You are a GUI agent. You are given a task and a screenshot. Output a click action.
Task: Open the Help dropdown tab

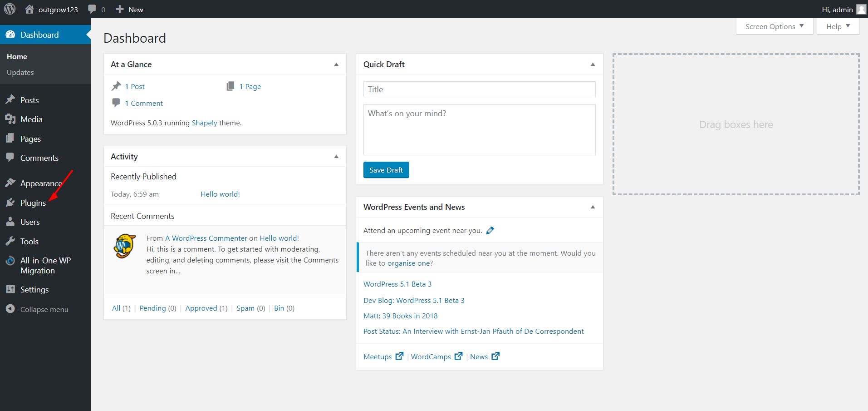[838, 26]
